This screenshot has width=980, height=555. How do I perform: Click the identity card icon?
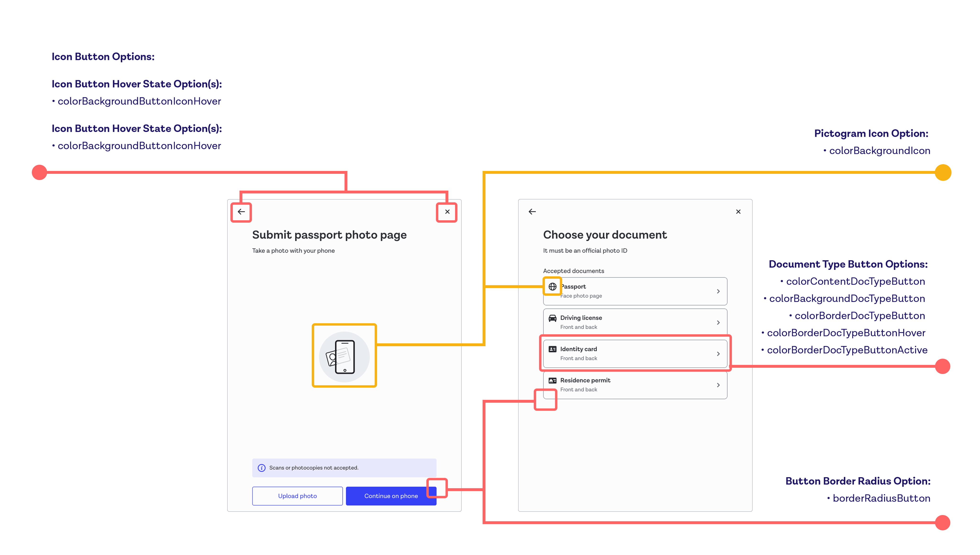[x=552, y=349]
